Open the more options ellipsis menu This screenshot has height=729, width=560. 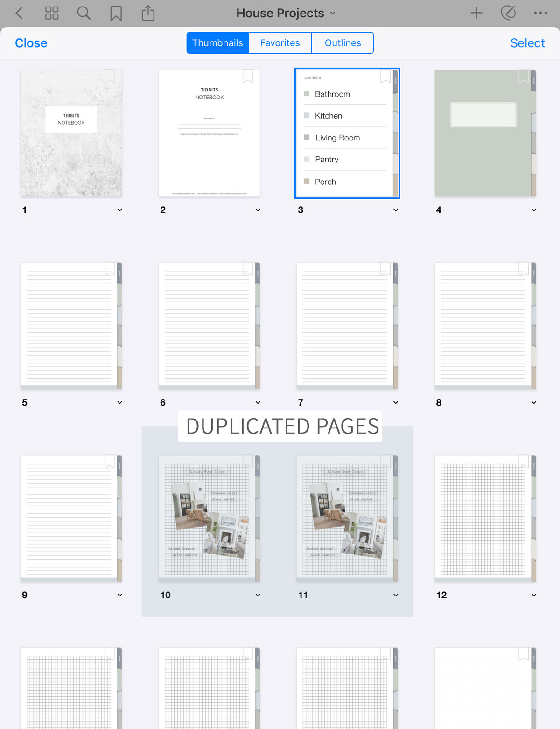pyautogui.click(x=541, y=13)
